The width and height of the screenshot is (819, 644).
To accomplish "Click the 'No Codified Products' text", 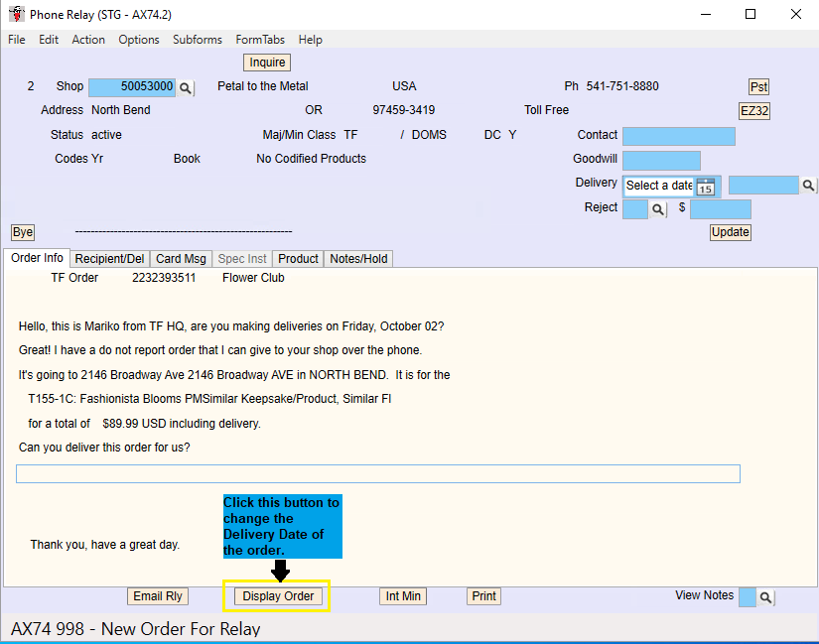I will pyautogui.click(x=311, y=159).
